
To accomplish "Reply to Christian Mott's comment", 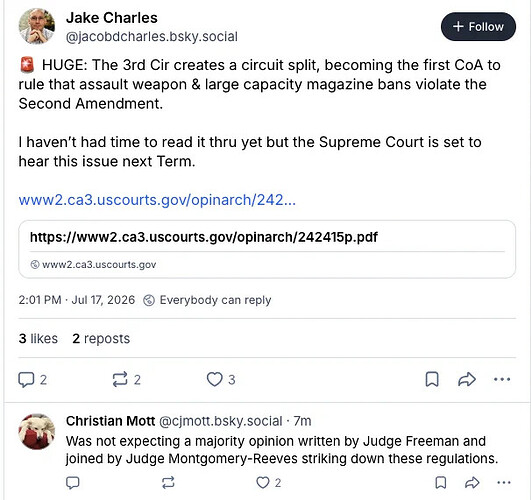I will click(72, 483).
